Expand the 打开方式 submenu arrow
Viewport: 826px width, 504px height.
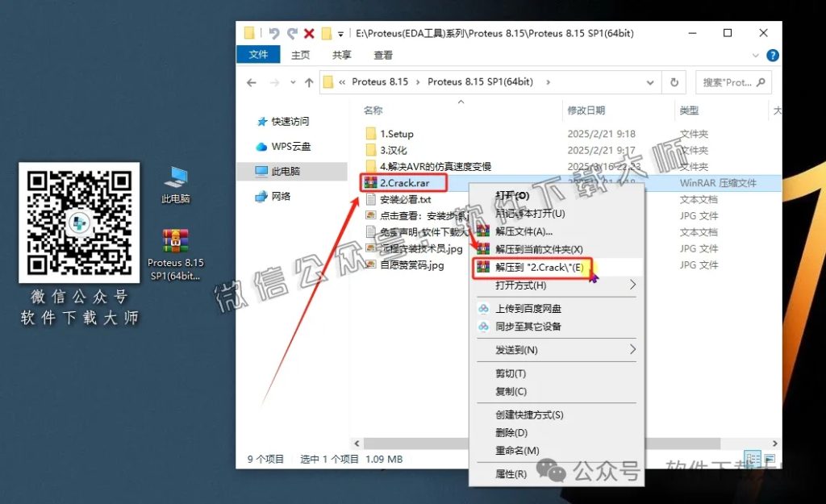point(633,283)
